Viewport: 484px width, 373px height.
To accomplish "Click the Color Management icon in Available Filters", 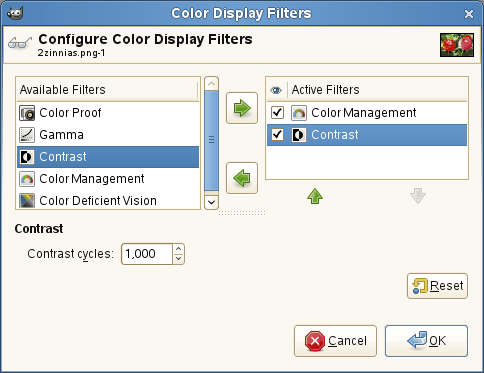I will [x=27, y=179].
